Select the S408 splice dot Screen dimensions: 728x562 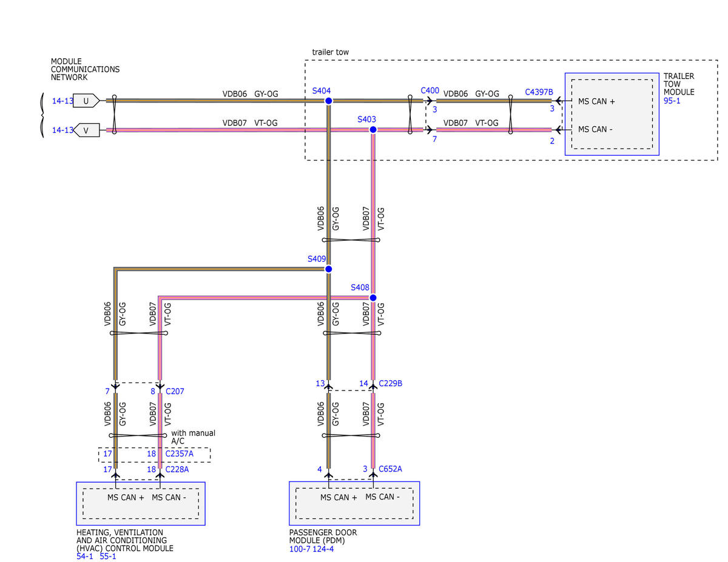(373, 298)
